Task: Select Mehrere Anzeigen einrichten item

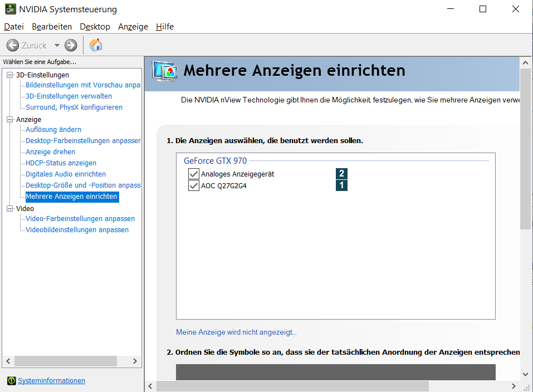Action: click(x=72, y=197)
